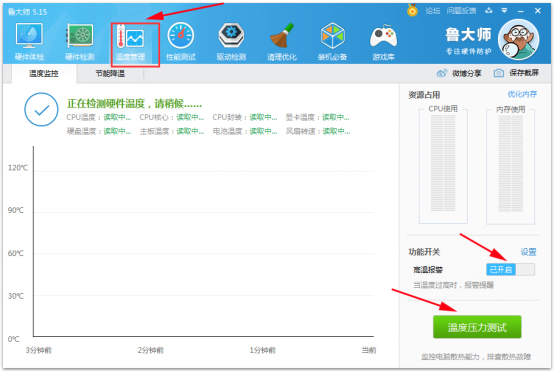Click the download tray icon in title bar

pyautogui.click(x=489, y=10)
